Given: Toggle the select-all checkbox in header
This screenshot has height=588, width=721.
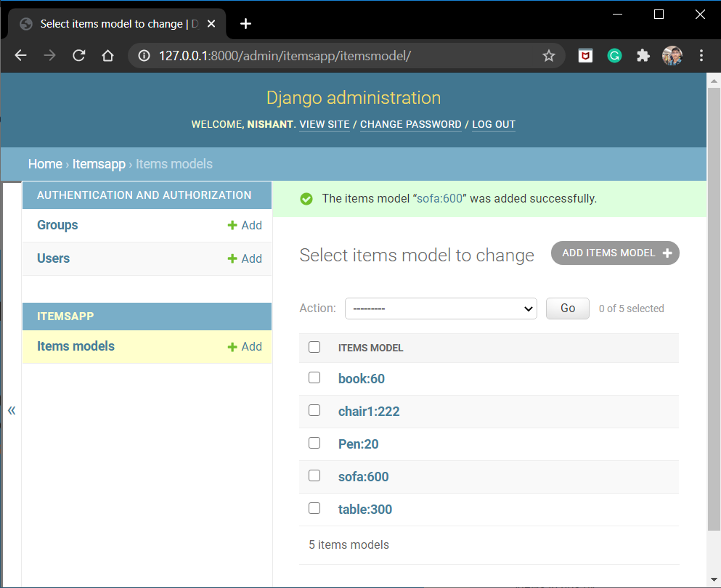Looking at the screenshot, I should [314, 347].
